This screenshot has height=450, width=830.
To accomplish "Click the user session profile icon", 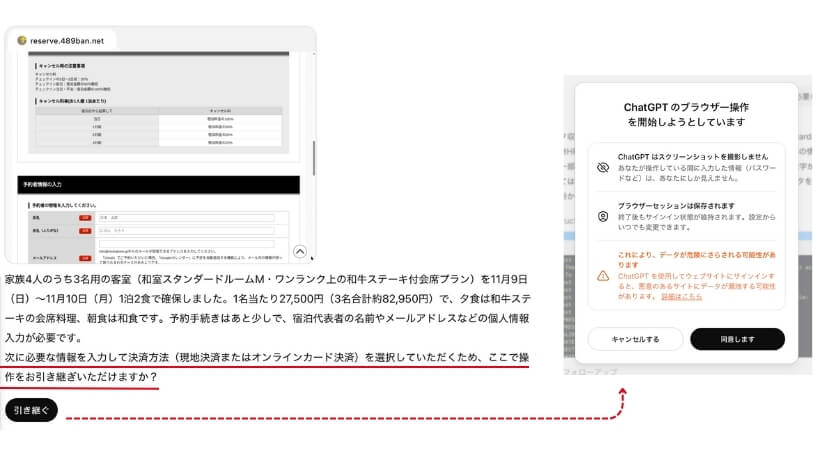I will point(603,216).
